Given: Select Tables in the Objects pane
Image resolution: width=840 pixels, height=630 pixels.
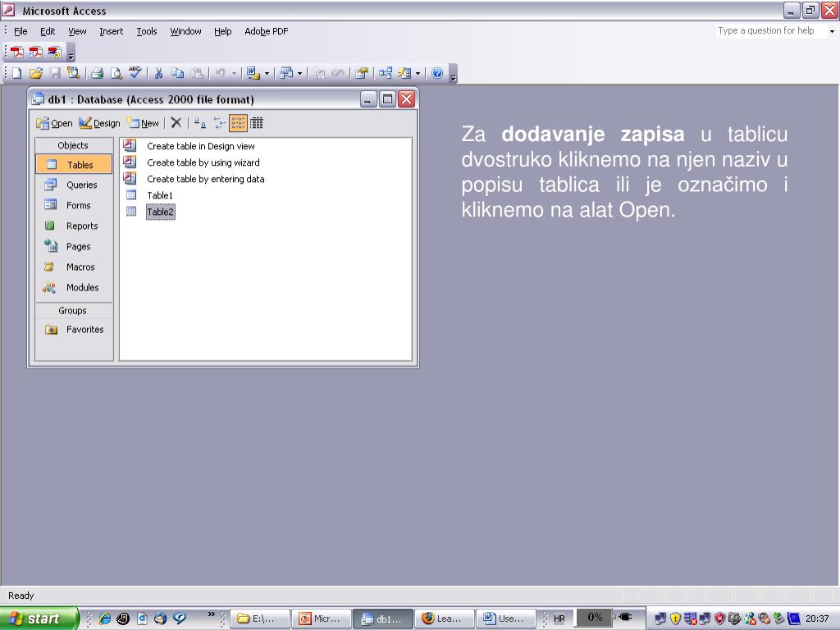Looking at the screenshot, I should [74, 164].
